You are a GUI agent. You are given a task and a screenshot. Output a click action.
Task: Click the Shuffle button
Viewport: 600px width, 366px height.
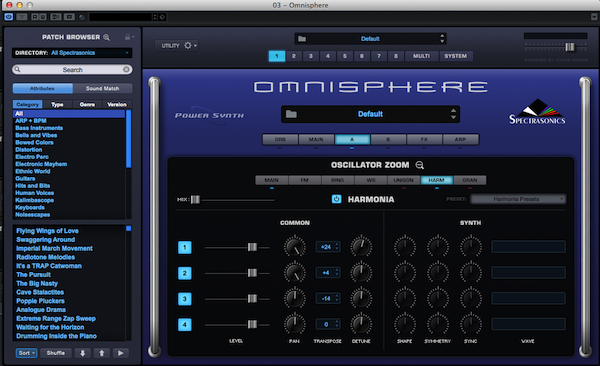coord(56,353)
